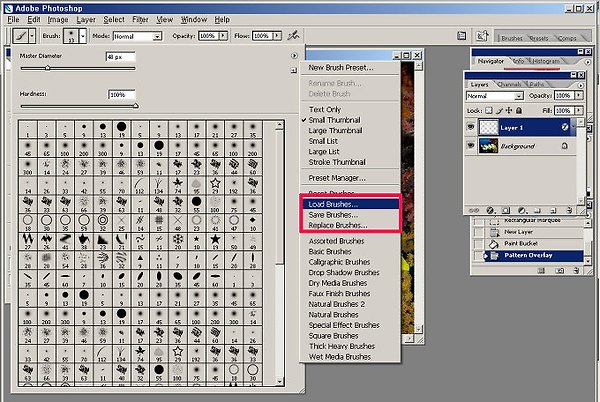600x402 pixels.
Task: Switch to the Histogram tab
Action: click(546, 61)
